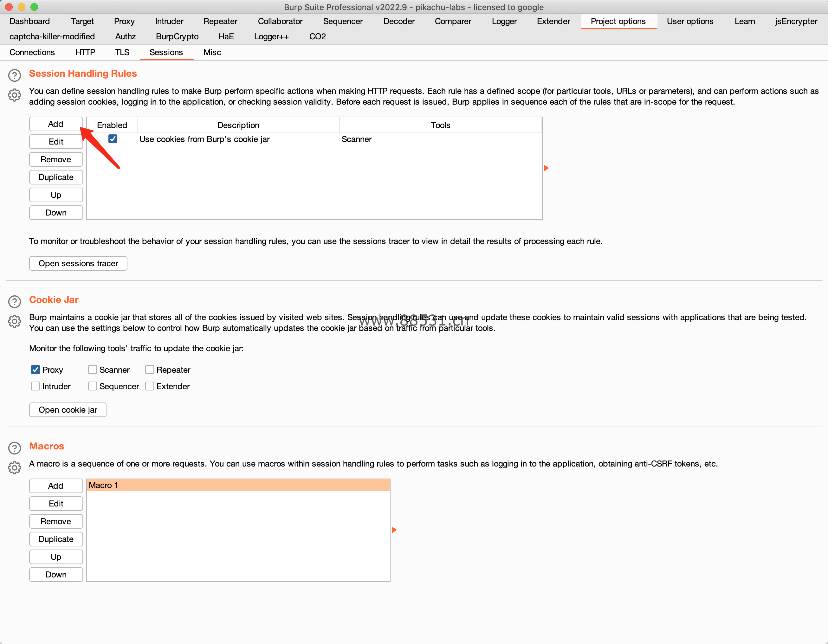Expand arrow beside Macros list
This screenshot has width=828, height=644.
pyautogui.click(x=394, y=530)
